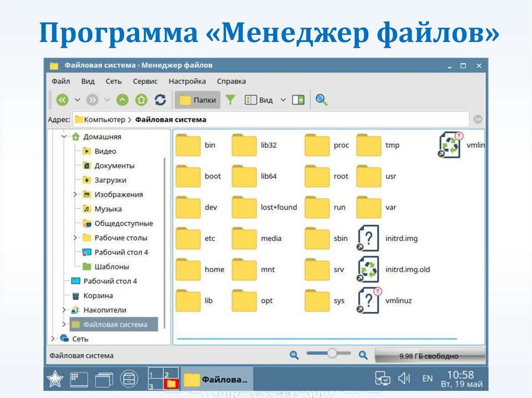Click the Вид view mode button
This screenshot has height=398, width=532.
click(x=259, y=100)
